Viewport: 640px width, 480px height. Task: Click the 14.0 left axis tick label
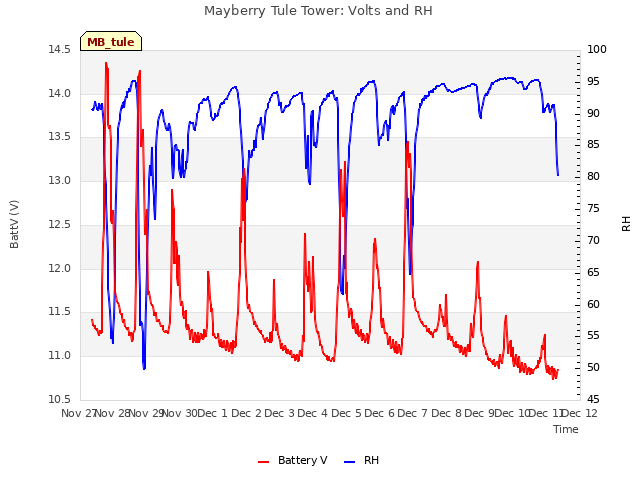[59, 93]
